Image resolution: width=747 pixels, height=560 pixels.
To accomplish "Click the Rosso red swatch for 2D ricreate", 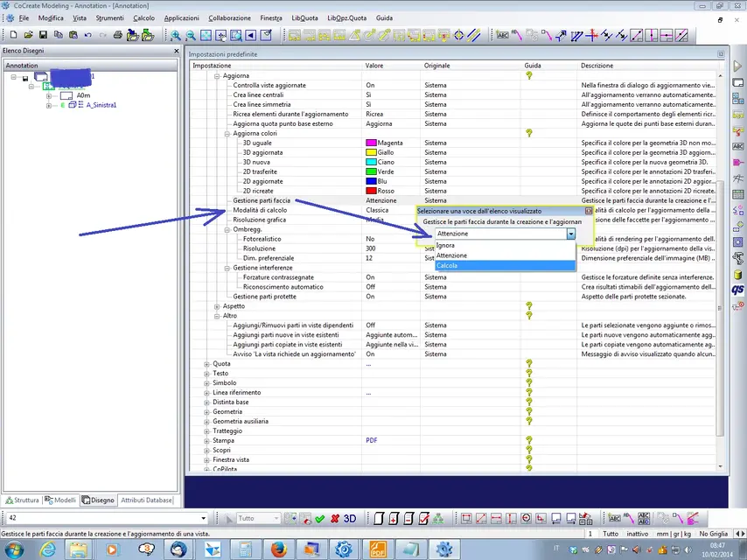I will (371, 191).
